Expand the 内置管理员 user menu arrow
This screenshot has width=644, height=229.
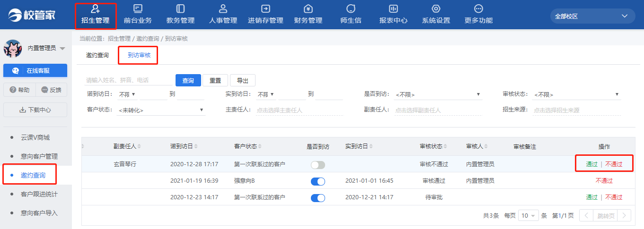click(x=62, y=49)
